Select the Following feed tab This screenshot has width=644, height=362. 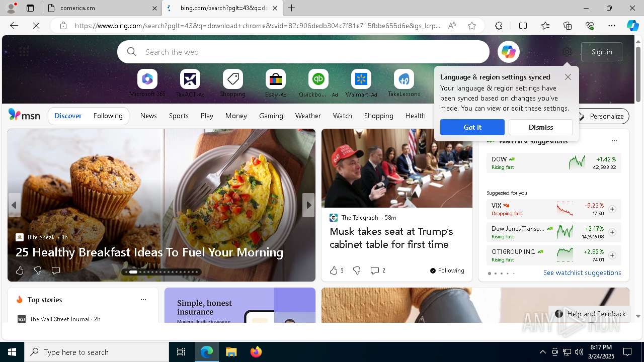point(108,116)
